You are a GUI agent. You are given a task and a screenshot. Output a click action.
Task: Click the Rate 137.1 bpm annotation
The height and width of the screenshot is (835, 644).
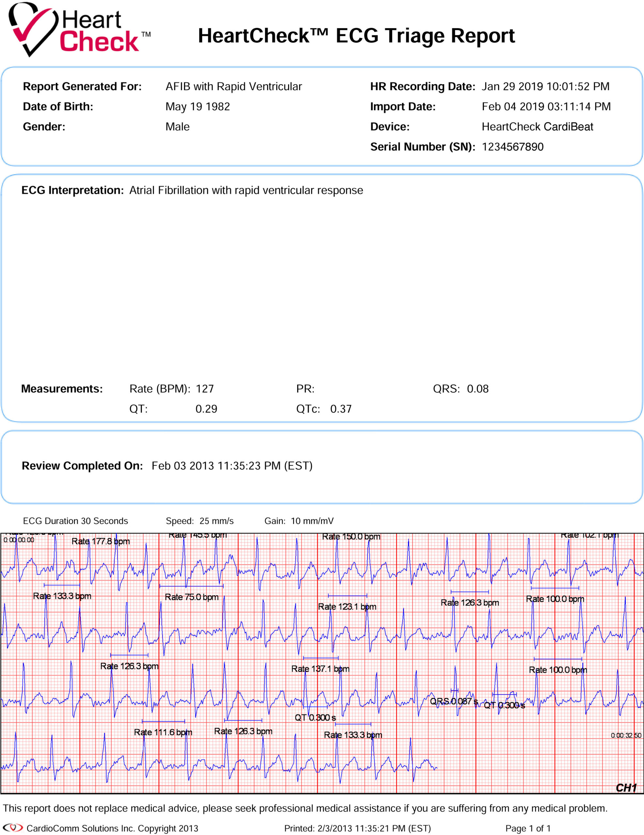coord(320,669)
